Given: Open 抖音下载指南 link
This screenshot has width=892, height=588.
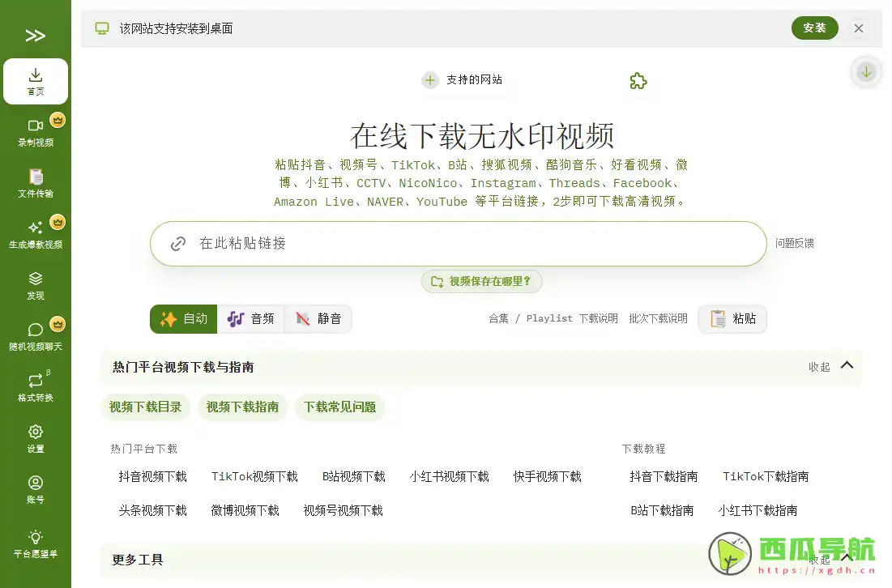Looking at the screenshot, I should pyautogui.click(x=664, y=476).
